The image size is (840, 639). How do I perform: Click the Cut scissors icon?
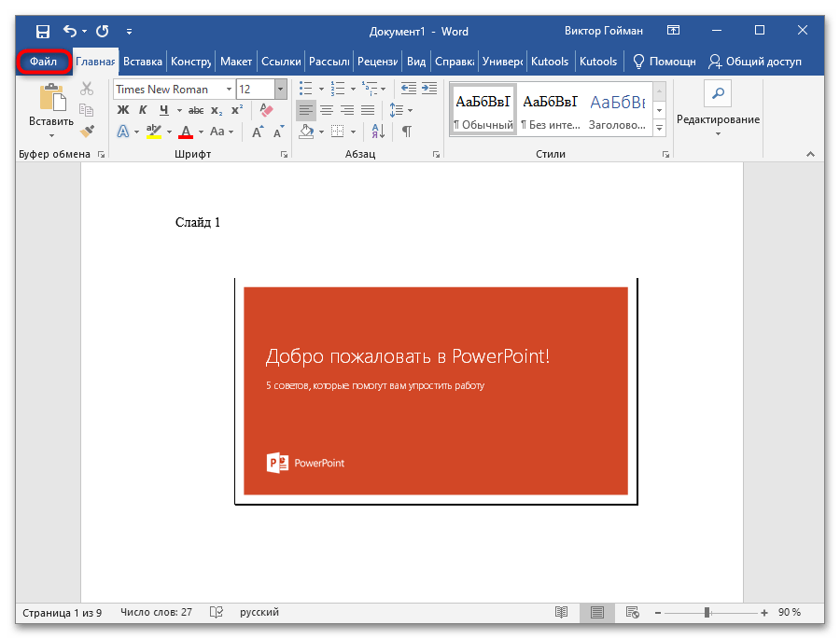point(87,89)
